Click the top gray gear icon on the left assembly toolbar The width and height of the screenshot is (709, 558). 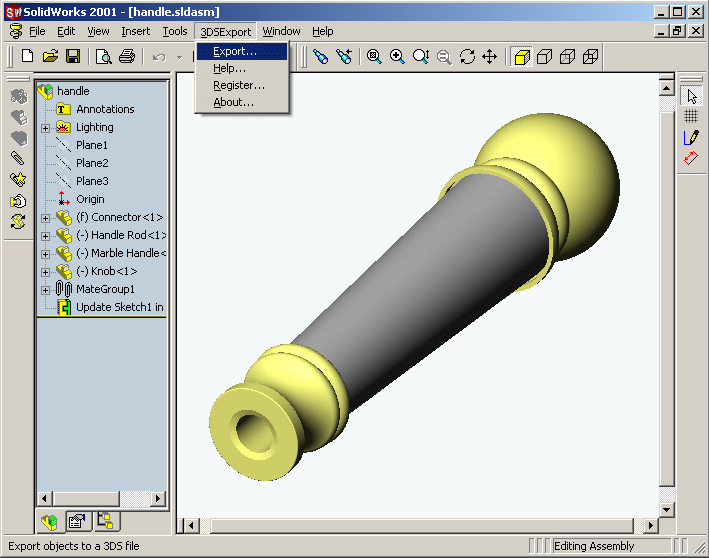pyautogui.click(x=19, y=96)
